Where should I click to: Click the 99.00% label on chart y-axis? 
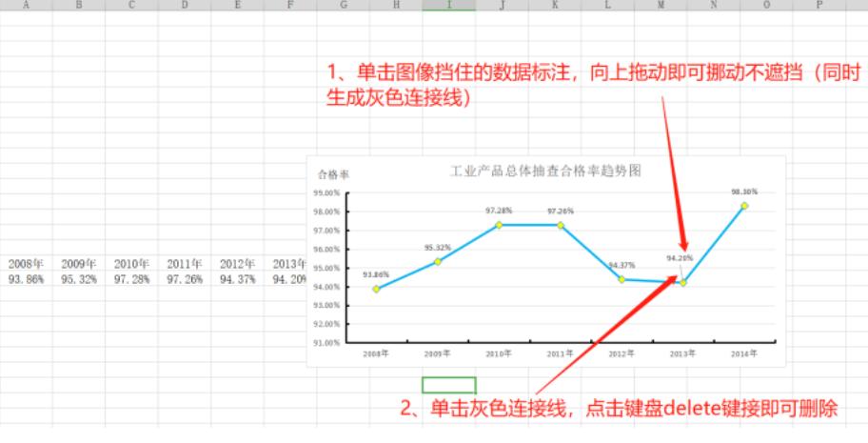(x=326, y=193)
